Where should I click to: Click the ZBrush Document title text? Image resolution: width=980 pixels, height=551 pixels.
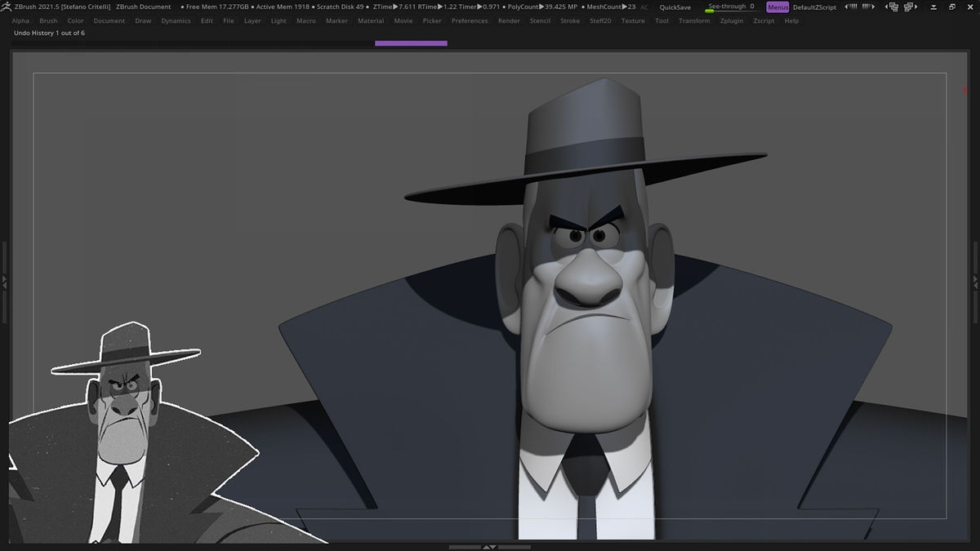[144, 7]
